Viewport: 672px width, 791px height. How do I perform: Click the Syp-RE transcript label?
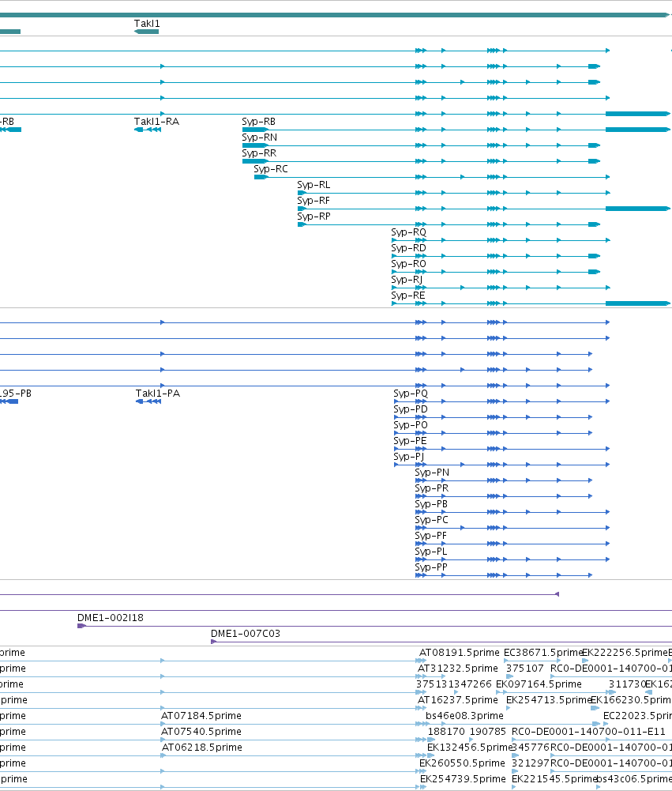point(407,295)
